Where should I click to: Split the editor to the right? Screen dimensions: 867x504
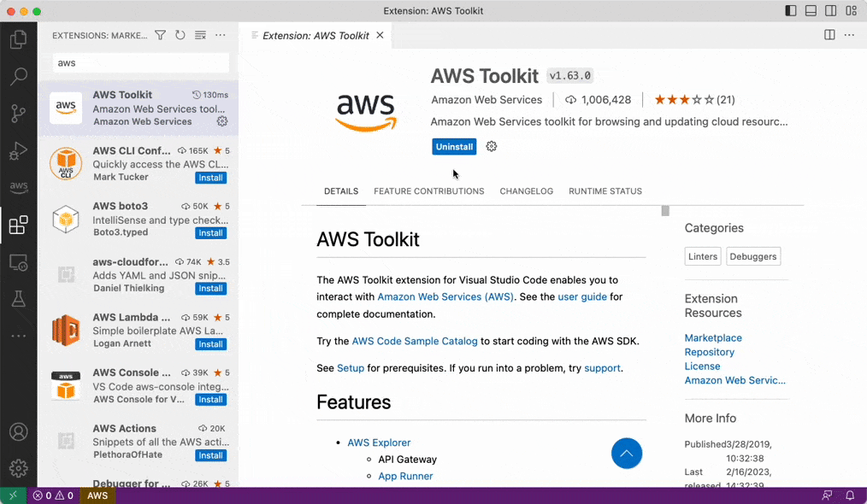829,35
